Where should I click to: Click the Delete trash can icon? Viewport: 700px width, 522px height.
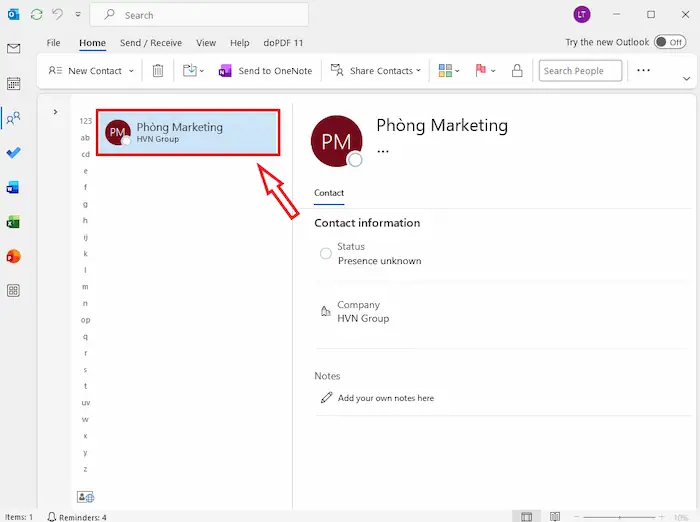point(158,71)
